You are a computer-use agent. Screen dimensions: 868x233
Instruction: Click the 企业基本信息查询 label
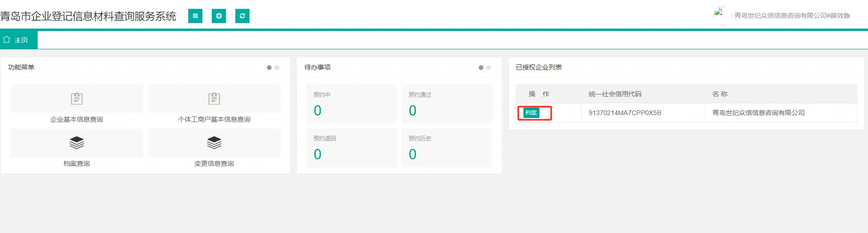pos(77,119)
